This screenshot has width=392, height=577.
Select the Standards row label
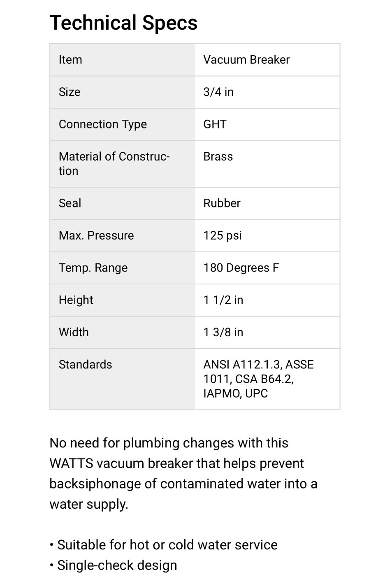[86, 365]
